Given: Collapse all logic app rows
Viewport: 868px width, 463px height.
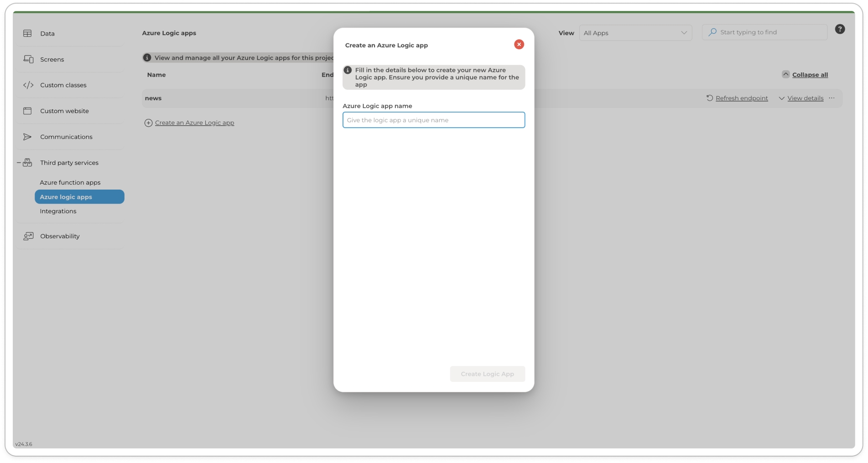Looking at the screenshot, I should [805, 75].
